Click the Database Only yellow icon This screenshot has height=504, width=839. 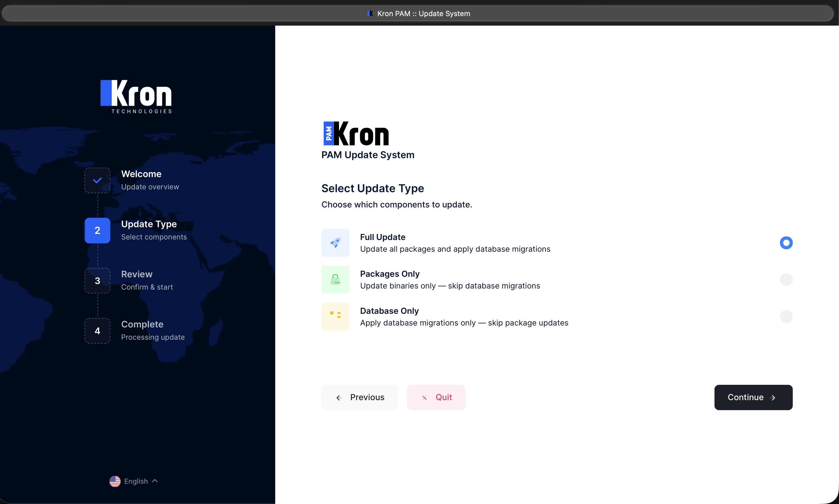[335, 317]
